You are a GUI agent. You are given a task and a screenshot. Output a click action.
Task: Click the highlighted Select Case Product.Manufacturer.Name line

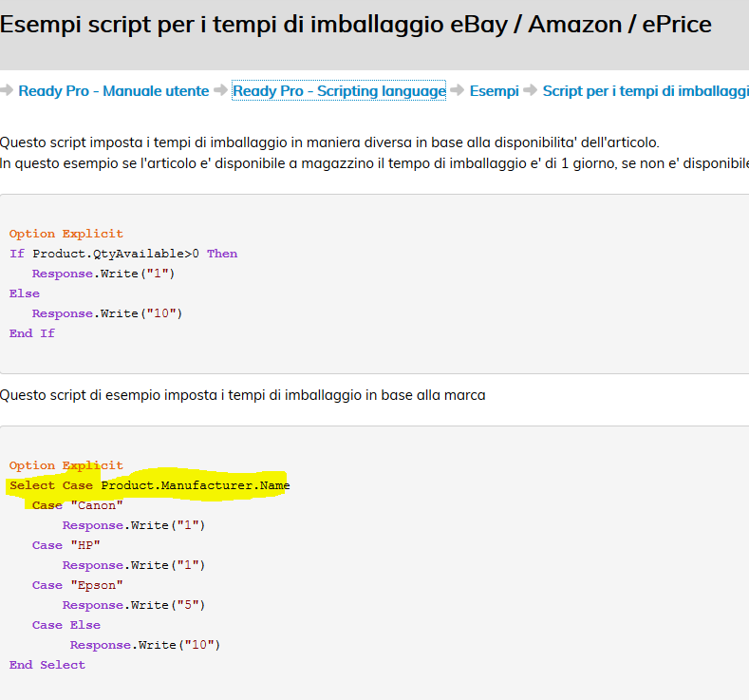click(x=149, y=485)
